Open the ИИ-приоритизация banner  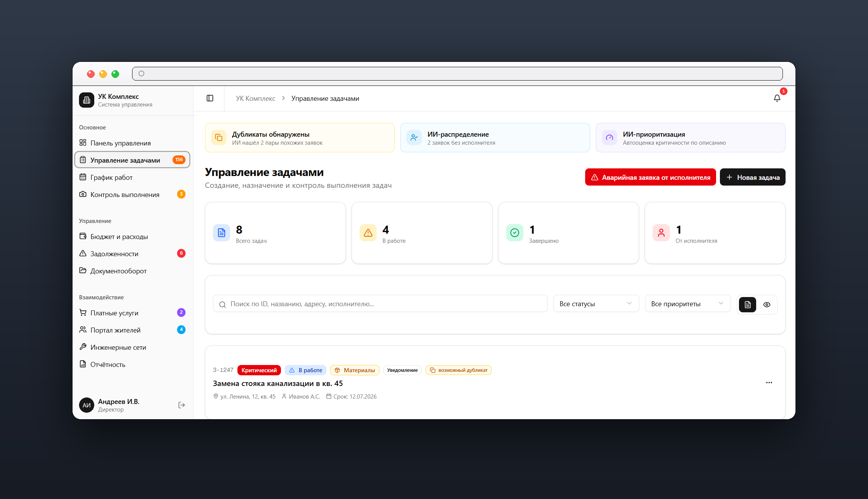pyautogui.click(x=691, y=137)
